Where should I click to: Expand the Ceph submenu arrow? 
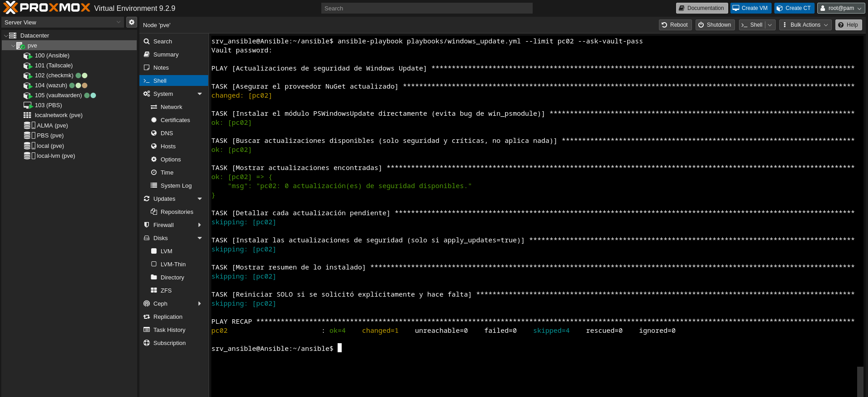pyautogui.click(x=200, y=304)
